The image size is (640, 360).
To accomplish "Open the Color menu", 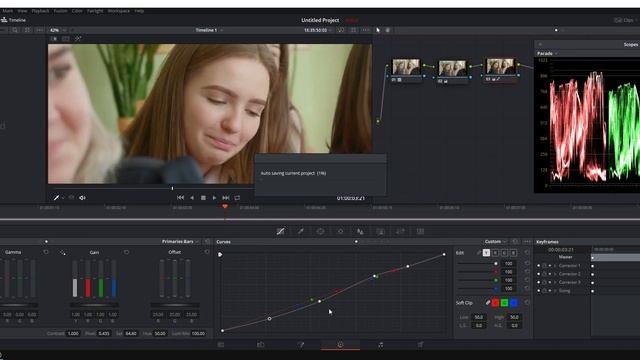I will (77, 11).
